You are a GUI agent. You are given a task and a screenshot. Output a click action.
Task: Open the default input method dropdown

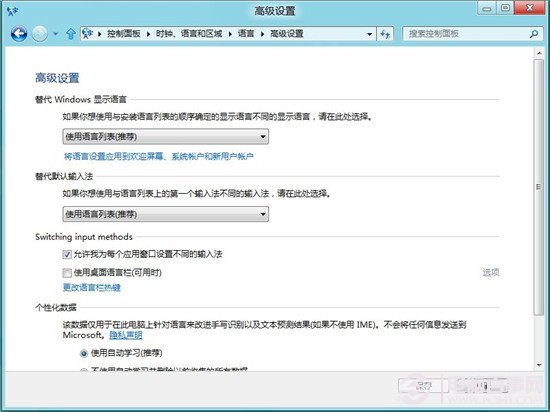coord(166,214)
